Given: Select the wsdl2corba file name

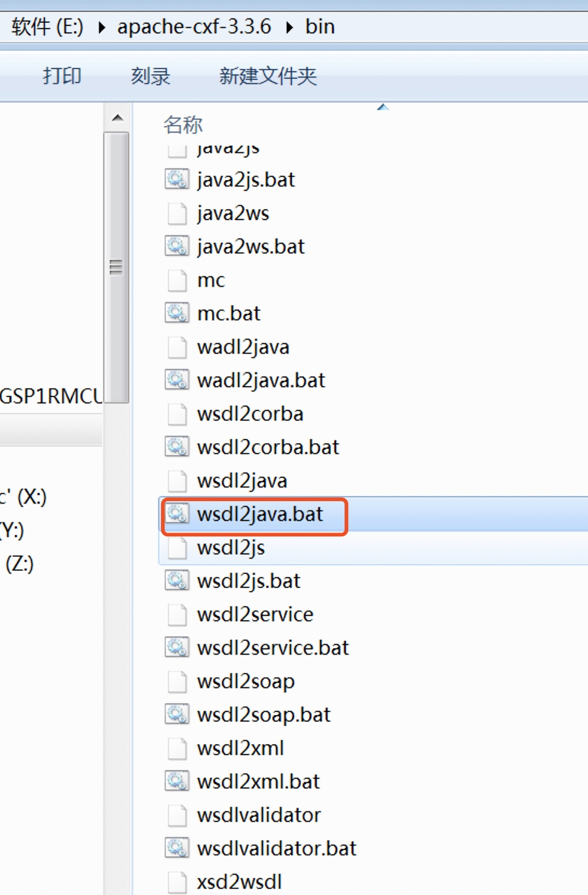Looking at the screenshot, I should click(x=250, y=414).
